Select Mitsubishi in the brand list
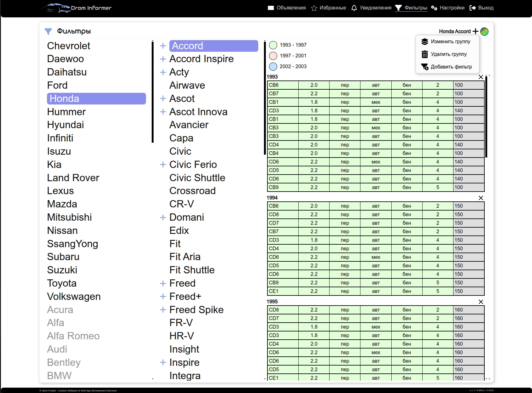This screenshot has width=532, height=393. (69, 217)
